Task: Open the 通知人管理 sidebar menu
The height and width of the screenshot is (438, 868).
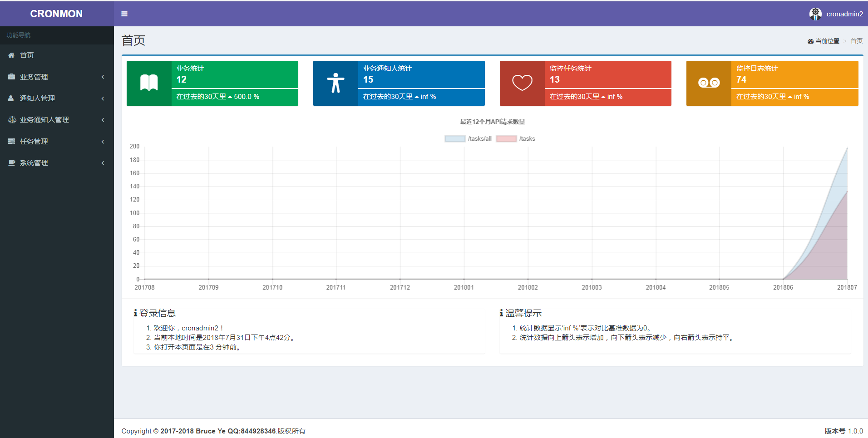Action: point(57,98)
